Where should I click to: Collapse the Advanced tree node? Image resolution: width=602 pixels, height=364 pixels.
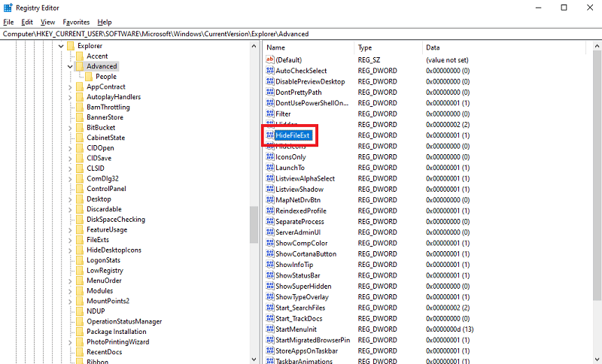click(70, 66)
